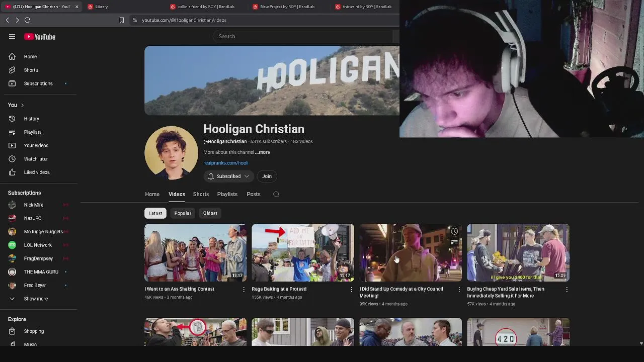Click the Join membership button

click(267, 176)
